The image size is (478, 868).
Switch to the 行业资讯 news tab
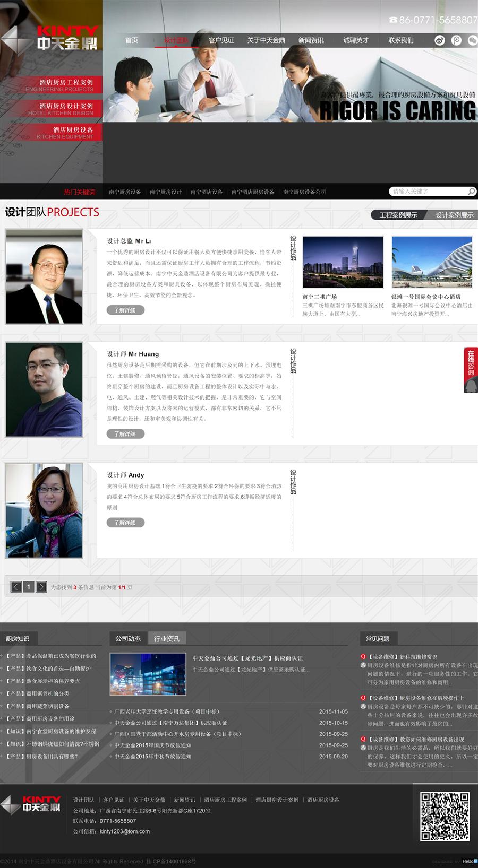coord(166,638)
